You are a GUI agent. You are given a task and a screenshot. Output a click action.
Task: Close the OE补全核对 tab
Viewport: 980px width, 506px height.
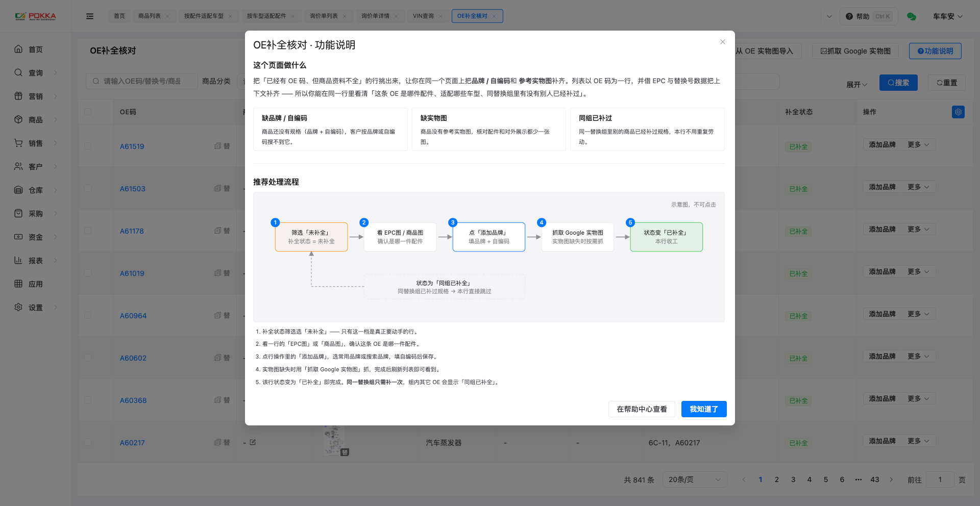tap(494, 16)
